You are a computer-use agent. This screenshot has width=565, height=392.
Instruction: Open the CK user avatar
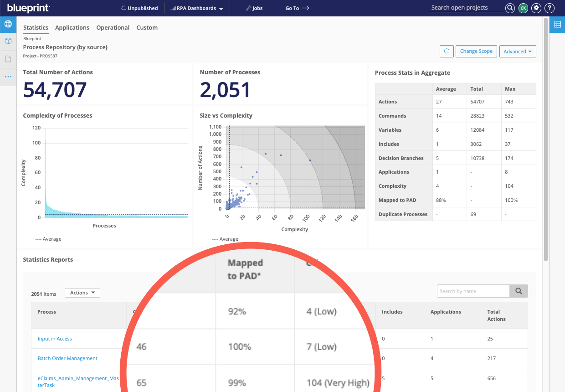click(x=523, y=8)
